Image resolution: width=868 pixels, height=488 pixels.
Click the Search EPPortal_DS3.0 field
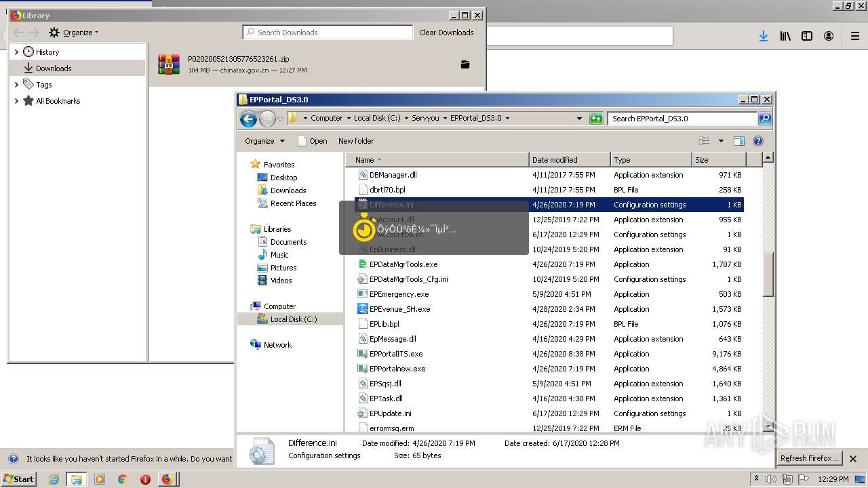[682, 119]
